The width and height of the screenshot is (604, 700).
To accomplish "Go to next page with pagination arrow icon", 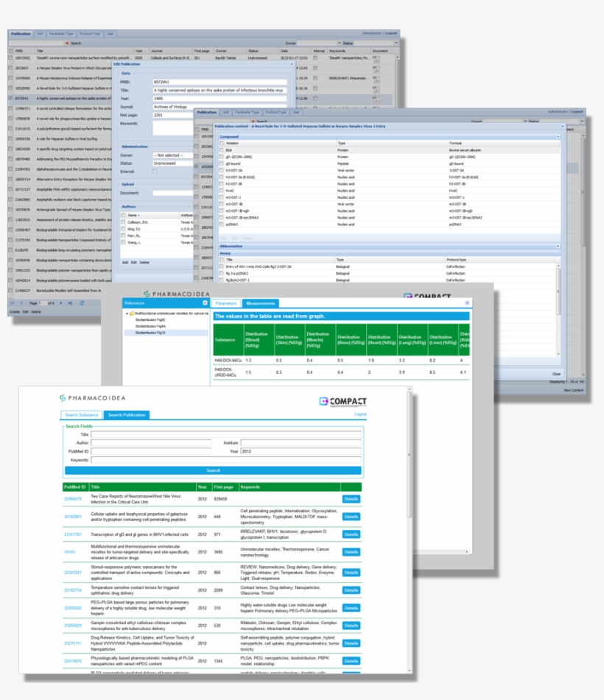I will 61,304.
